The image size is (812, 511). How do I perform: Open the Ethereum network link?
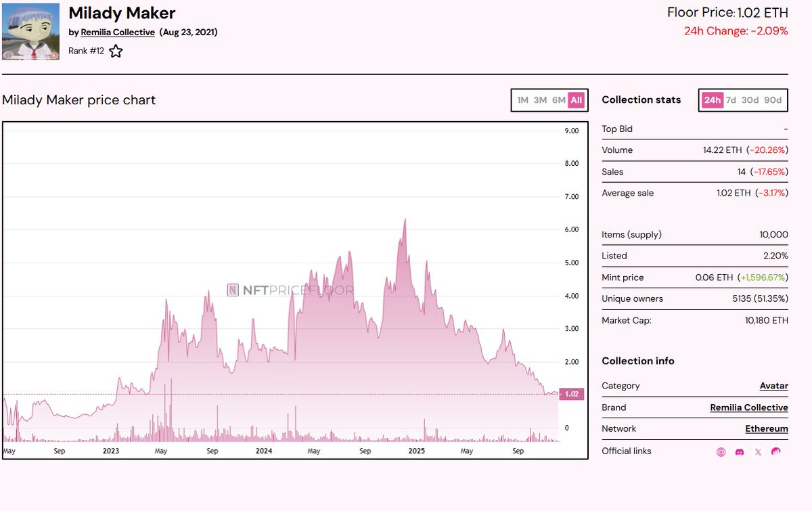pos(766,428)
